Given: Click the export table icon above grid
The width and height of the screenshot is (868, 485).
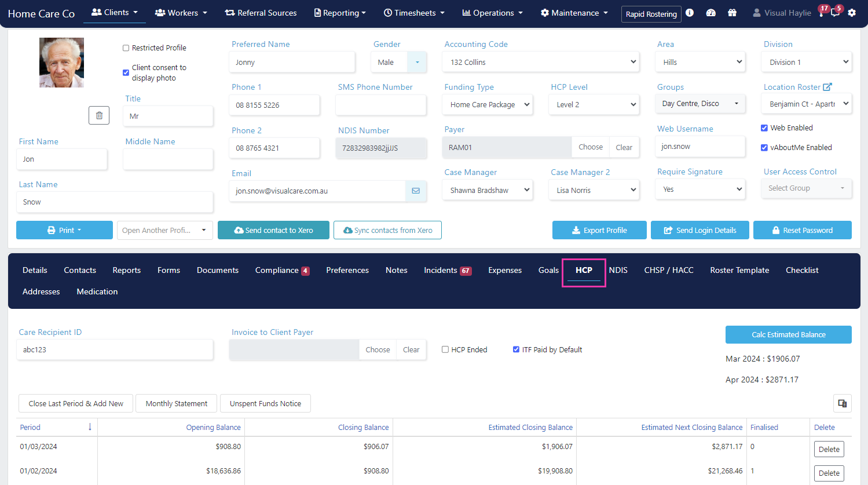Looking at the screenshot, I should tap(843, 403).
